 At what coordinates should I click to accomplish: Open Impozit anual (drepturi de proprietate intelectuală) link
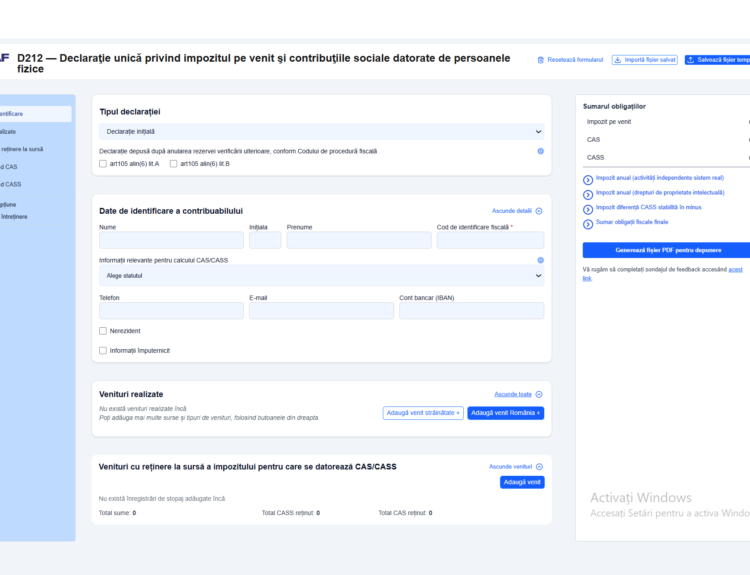(660, 193)
